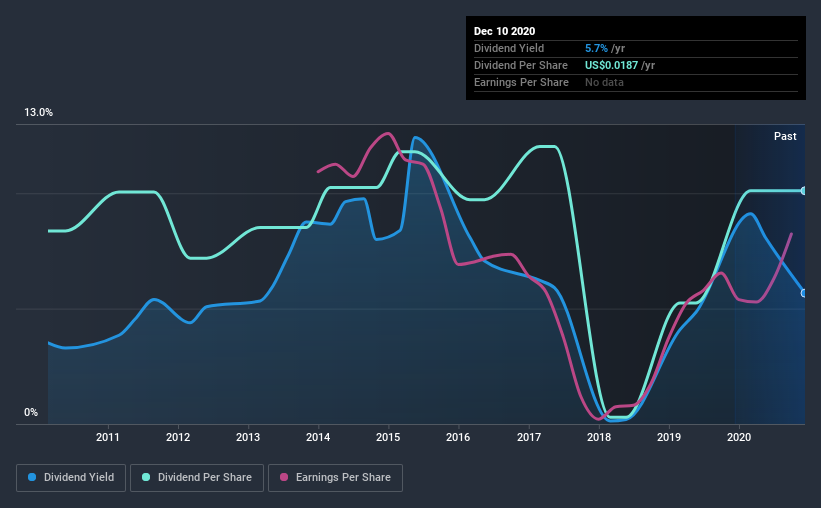Screen dimensions: 821x508
Task: Click the 2015 x-axis label
Action: tap(388, 437)
